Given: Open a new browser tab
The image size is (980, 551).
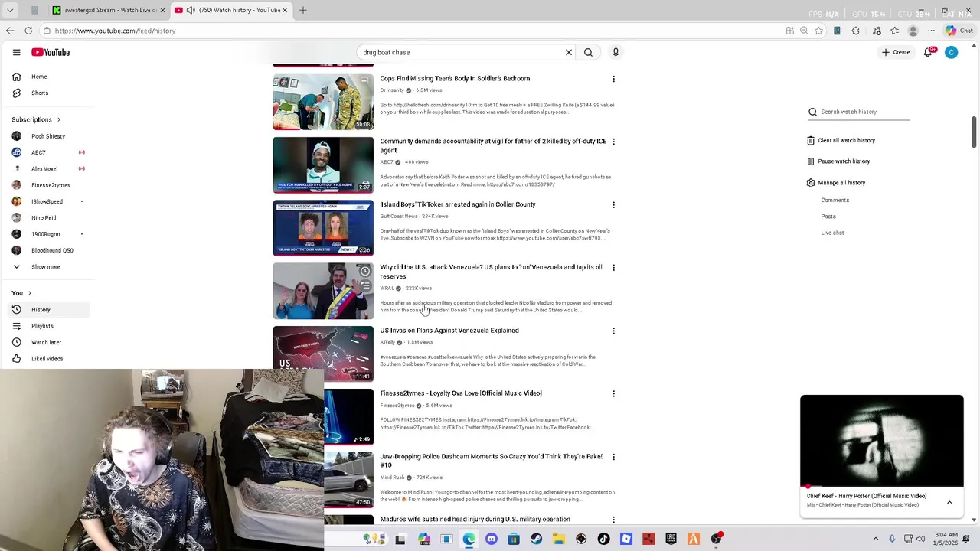Looking at the screenshot, I should tap(303, 10).
